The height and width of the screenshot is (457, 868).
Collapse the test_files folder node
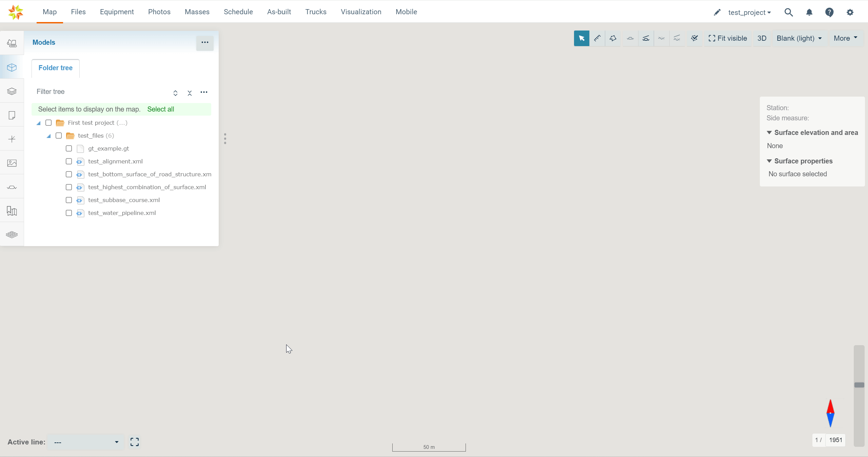click(48, 136)
